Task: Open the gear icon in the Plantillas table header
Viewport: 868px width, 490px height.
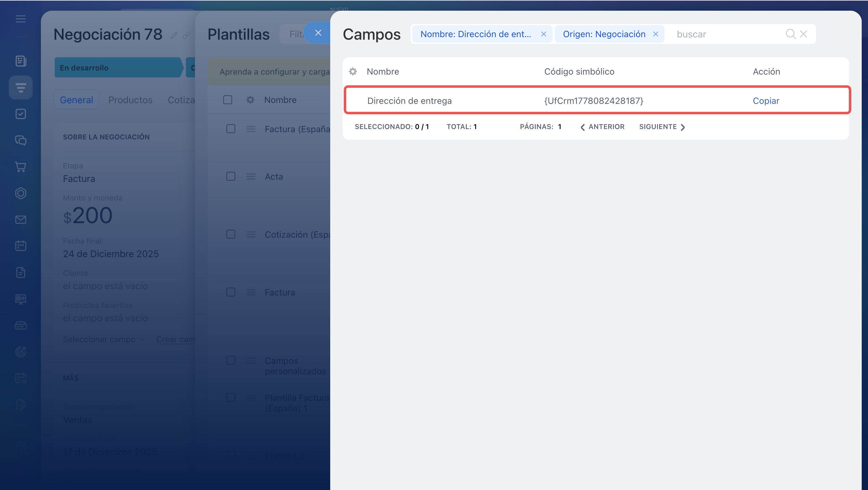Action: 250,100
